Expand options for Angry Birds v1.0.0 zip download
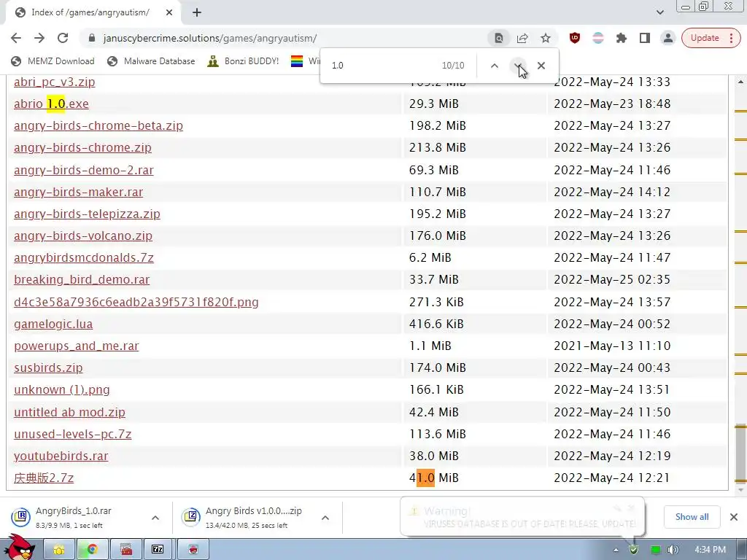Image resolution: width=747 pixels, height=560 pixels. [325, 518]
